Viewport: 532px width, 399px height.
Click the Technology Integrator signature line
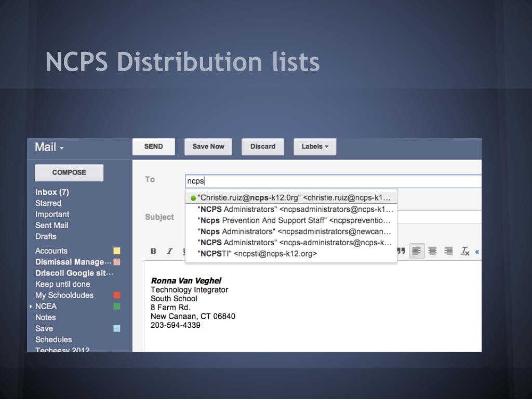coord(189,290)
